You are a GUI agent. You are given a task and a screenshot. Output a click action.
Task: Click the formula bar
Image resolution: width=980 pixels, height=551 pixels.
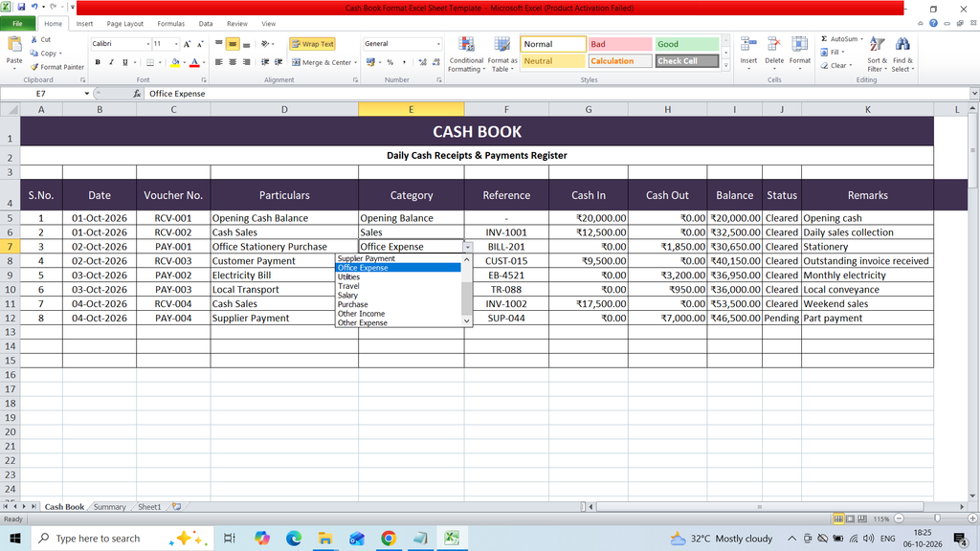pos(556,94)
